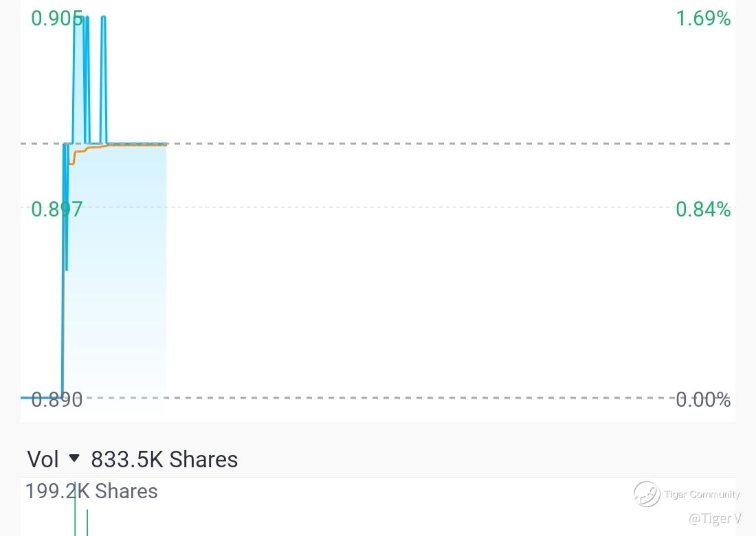Click the 833.5K Shares volume total
The width and height of the screenshot is (756, 536).
164,459
